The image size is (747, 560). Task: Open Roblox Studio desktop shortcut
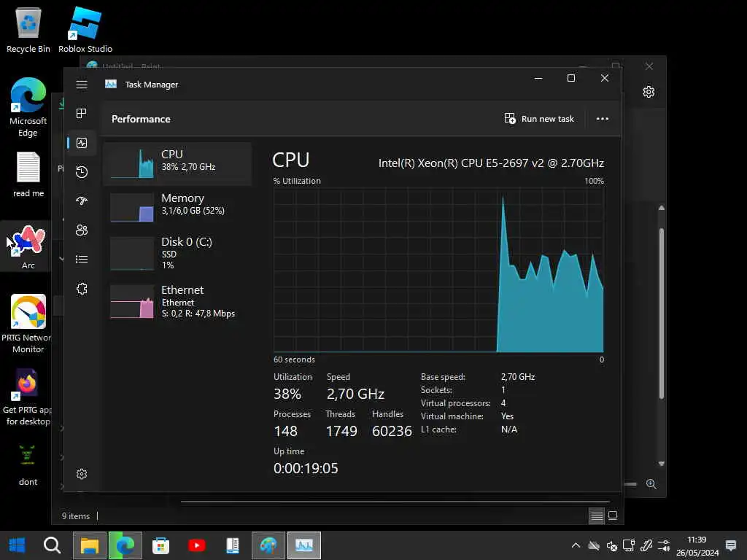85,29
